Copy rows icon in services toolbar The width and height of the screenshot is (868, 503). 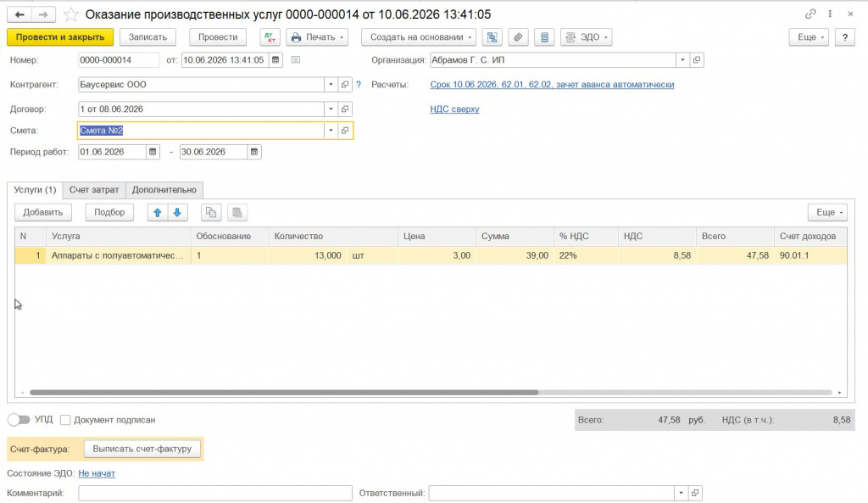[x=211, y=212]
